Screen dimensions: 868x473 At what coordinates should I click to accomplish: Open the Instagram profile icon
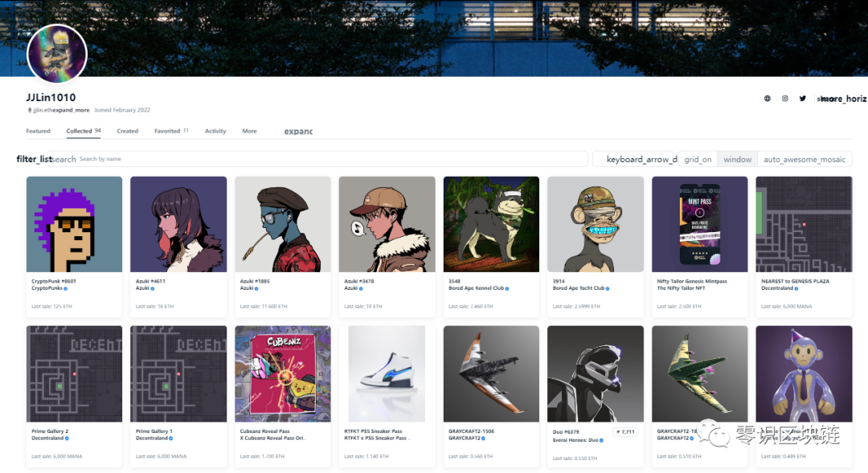click(x=785, y=99)
